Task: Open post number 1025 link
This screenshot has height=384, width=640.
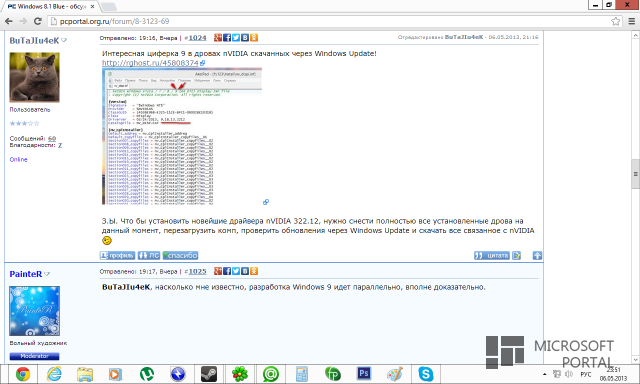Action: coord(198,271)
